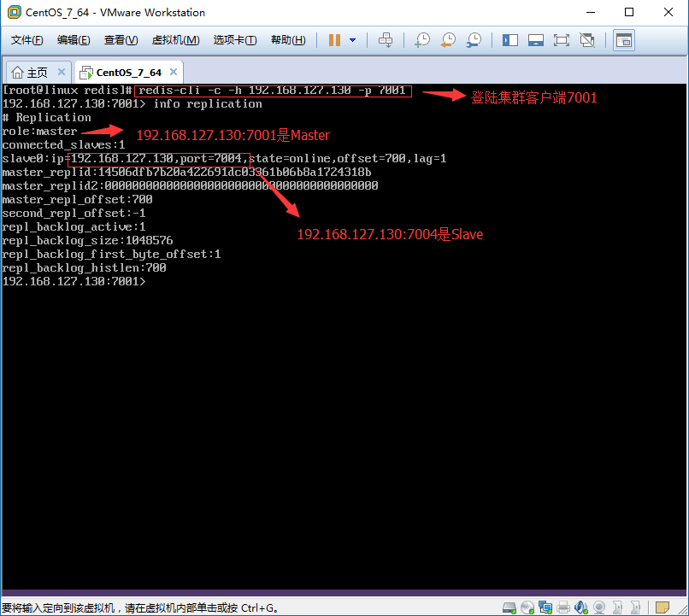This screenshot has width=689, height=616.
Task: Toggle the thumbnail bar view
Action: click(x=536, y=40)
